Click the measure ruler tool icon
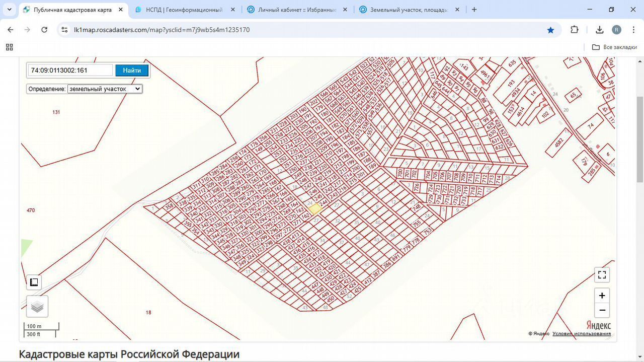644x362 pixels. [34, 282]
